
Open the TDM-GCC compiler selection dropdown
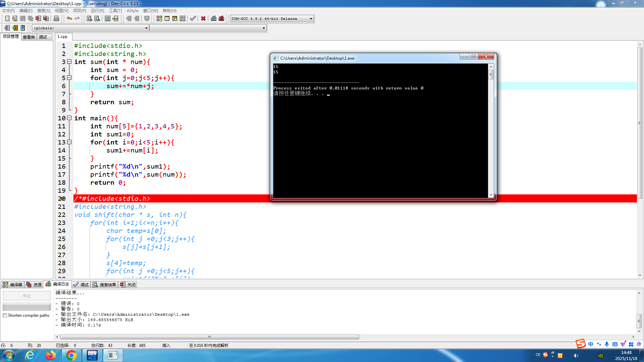[x=311, y=19]
